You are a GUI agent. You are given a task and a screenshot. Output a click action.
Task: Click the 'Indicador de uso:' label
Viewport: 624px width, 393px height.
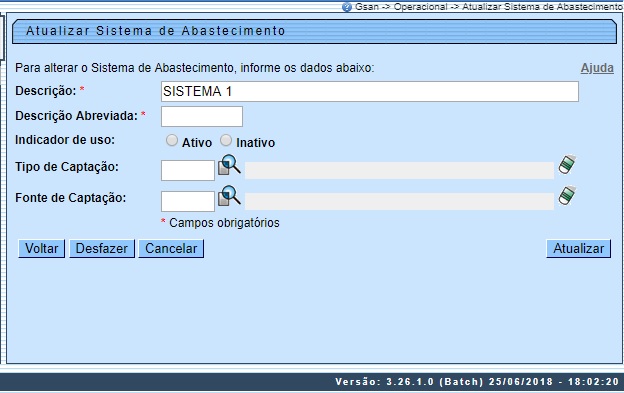point(65,140)
